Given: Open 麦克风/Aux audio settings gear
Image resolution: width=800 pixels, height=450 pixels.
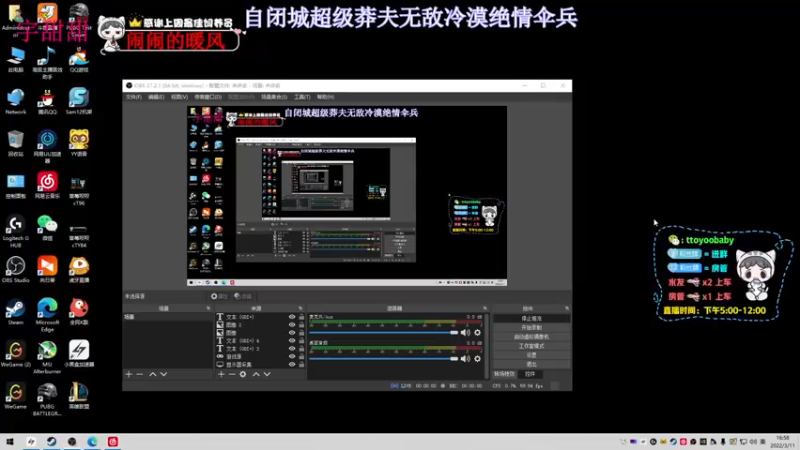Looking at the screenshot, I should pos(478,333).
